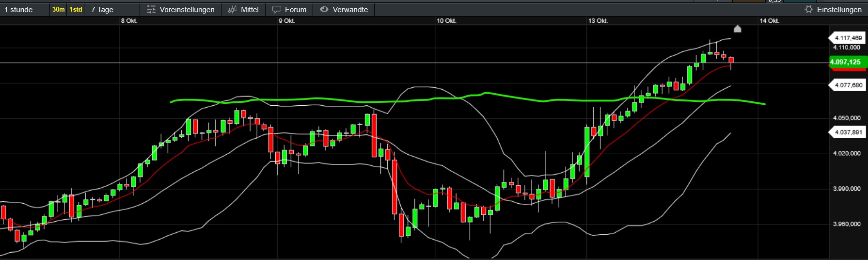Open the Voreinstellungen presets menu

pos(181,9)
